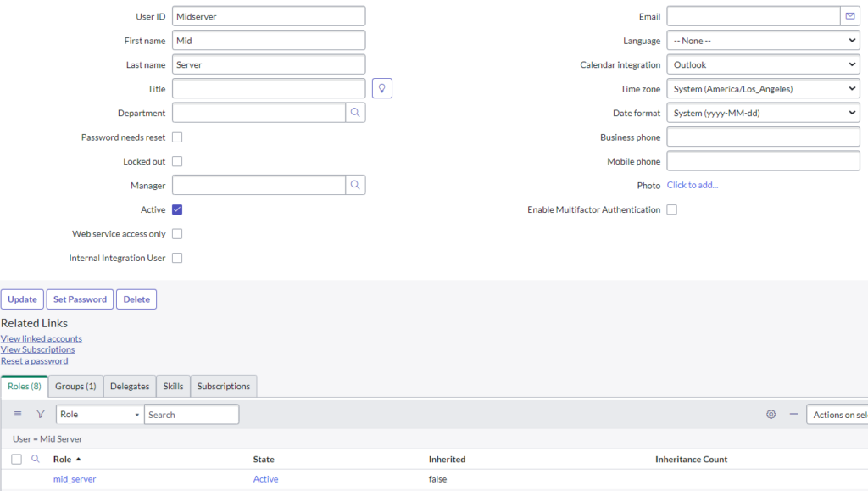
Task: Open the gear to personalize list columns
Action: (771, 414)
